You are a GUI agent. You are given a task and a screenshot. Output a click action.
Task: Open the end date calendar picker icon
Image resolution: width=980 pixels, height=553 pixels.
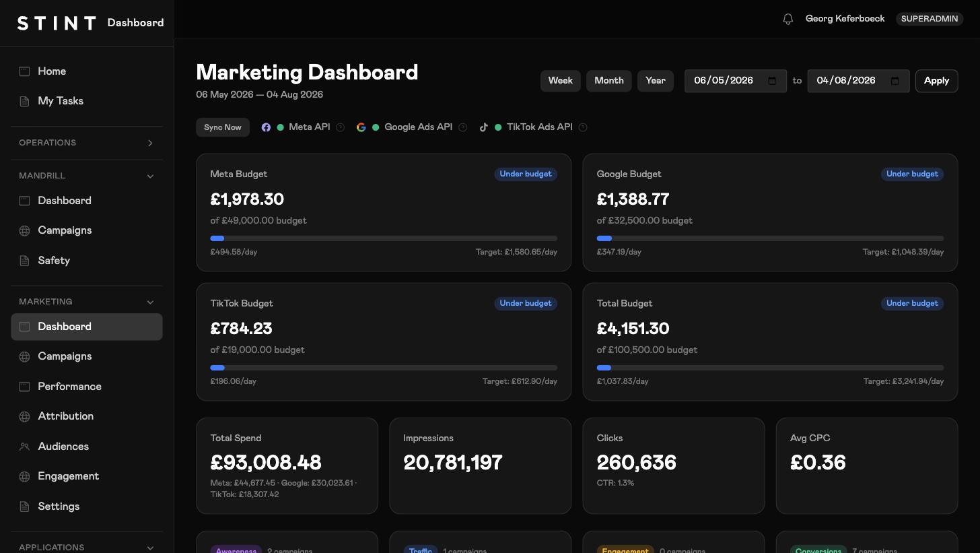coord(895,81)
